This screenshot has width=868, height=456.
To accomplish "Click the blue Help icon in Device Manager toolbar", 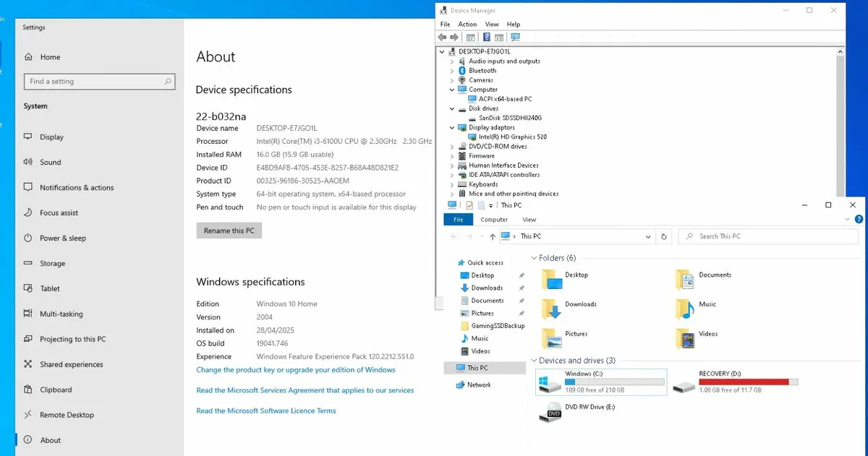I will pyautogui.click(x=487, y=37).
